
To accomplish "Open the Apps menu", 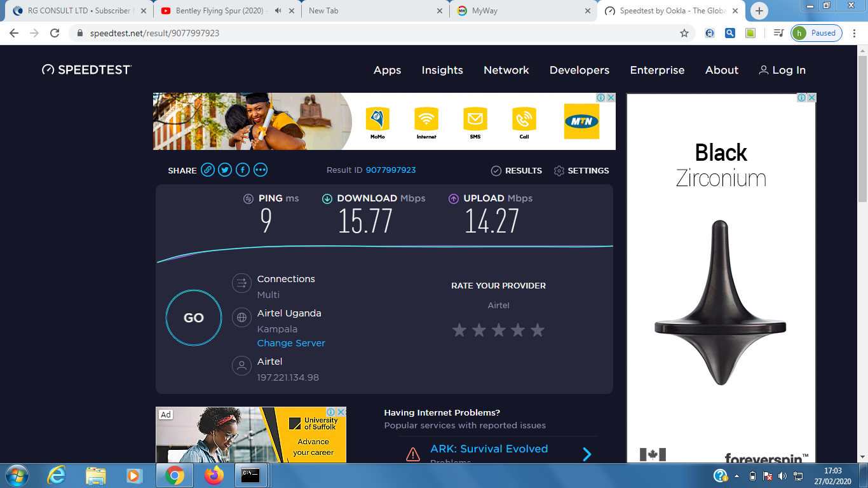I will 387,71.
